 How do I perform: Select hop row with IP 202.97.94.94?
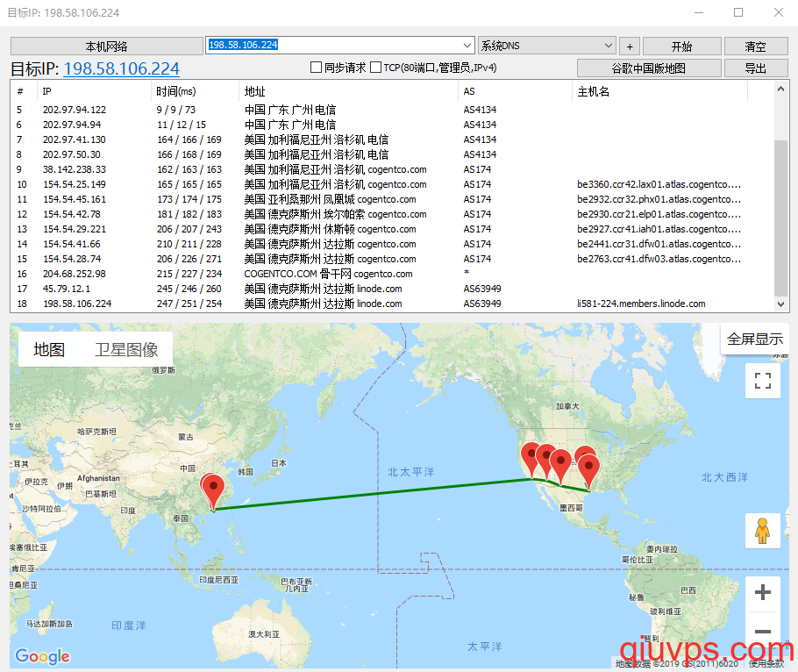point(392,125)
